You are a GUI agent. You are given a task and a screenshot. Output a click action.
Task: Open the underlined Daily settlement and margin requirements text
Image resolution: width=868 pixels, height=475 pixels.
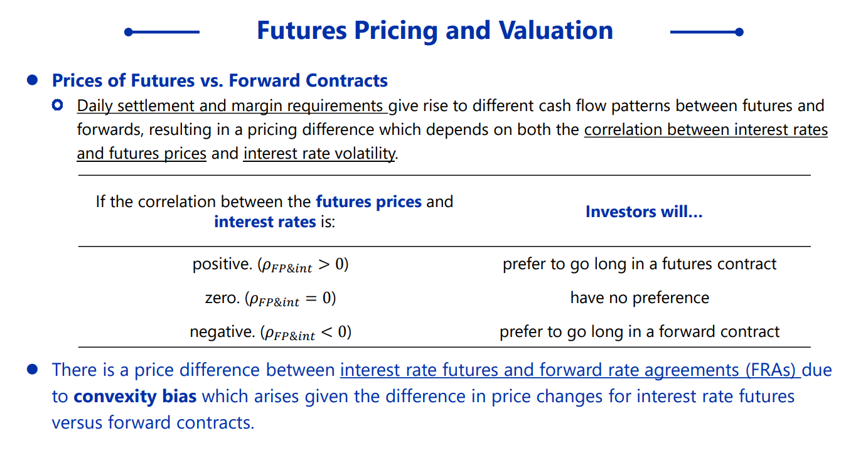[x=232, y=106]
